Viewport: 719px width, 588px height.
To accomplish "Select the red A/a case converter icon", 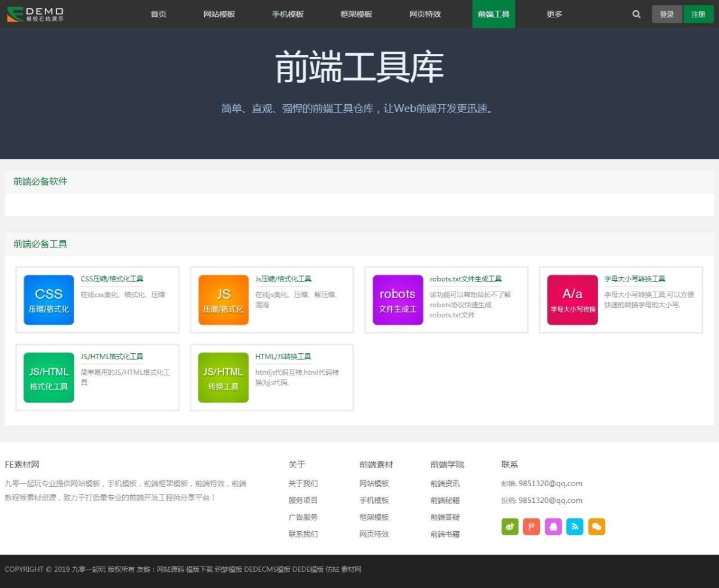I will pos(572,300).
